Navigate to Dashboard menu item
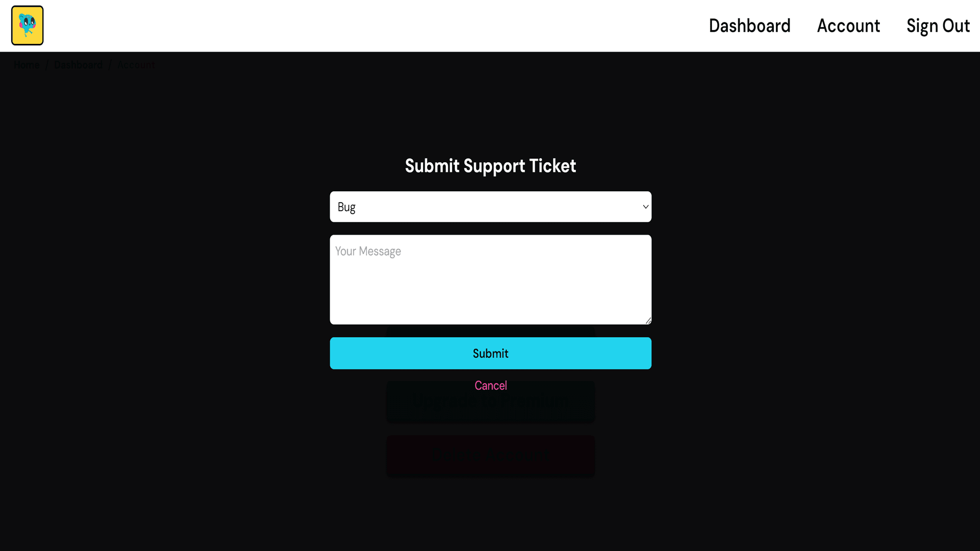This screenshot has width=980, height=551. 750,26
